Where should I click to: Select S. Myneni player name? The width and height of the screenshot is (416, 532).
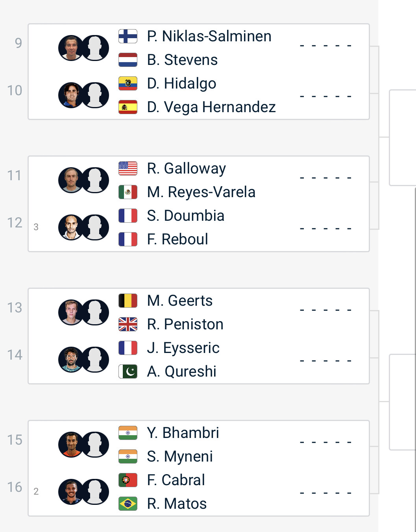(180, 456)
